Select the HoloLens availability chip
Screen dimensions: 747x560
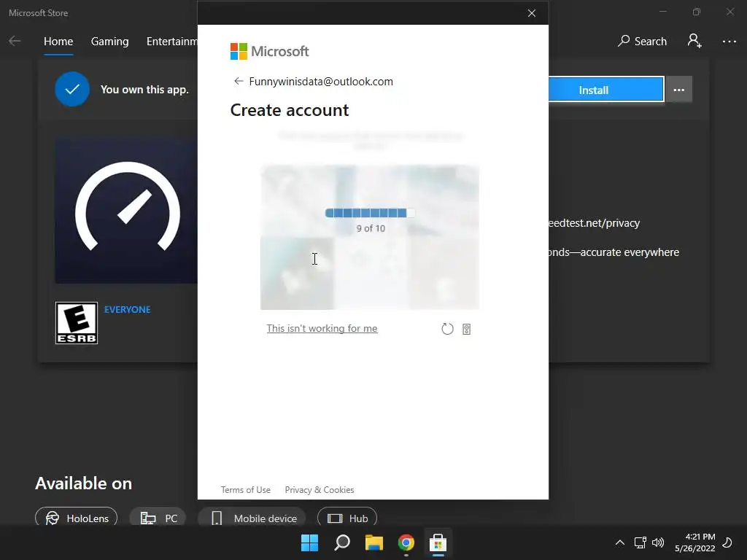(76, 518)
